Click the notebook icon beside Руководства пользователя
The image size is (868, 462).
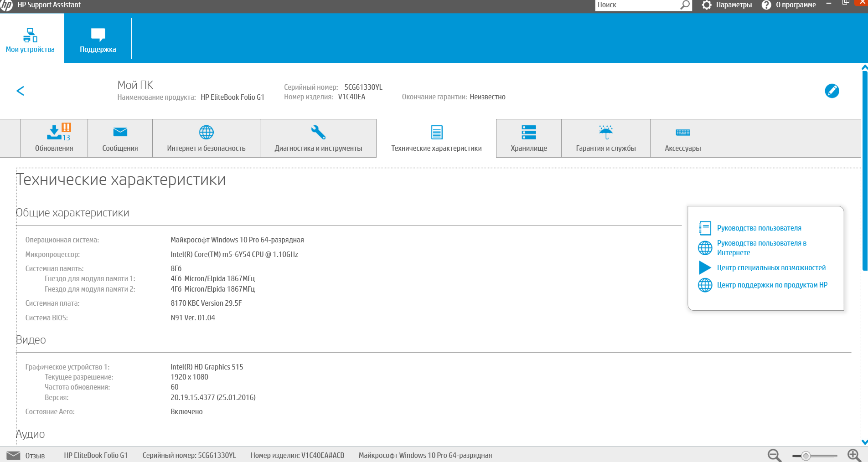tap(705, 228)
